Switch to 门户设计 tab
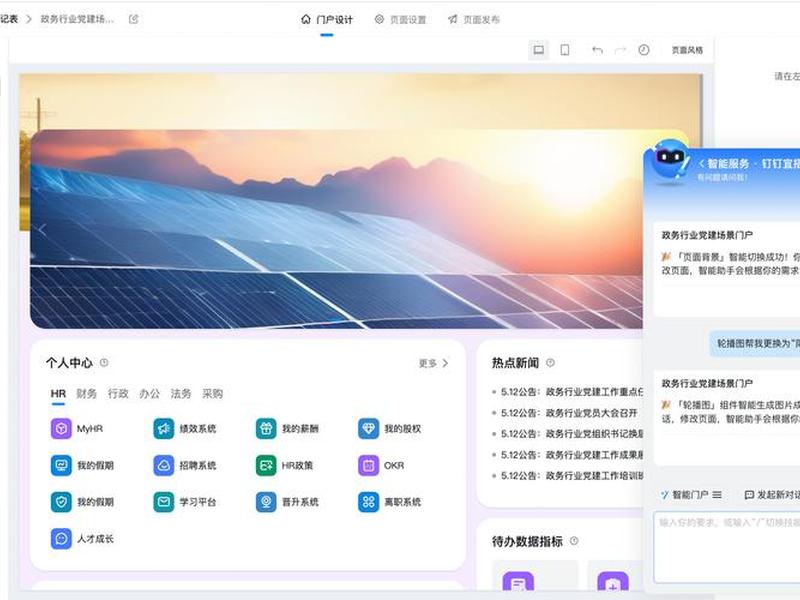 (x=327, y=20)
